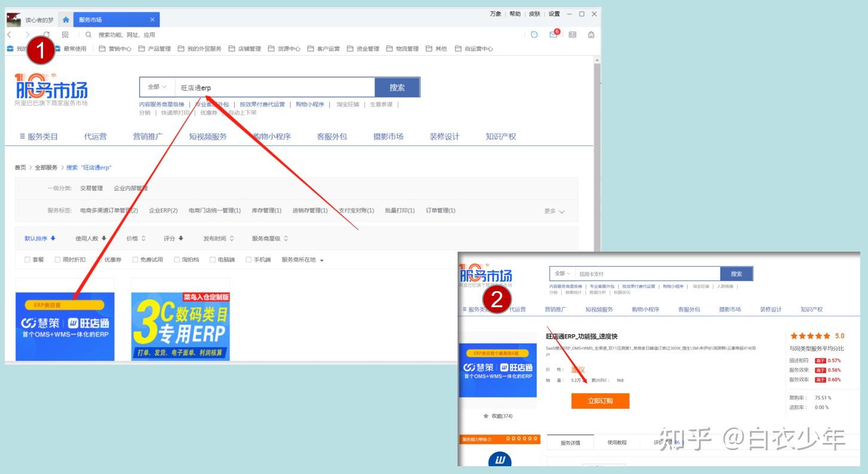868x474 pixels.
Task: Open 代运营 in the search results page navigation
Action: [x=96, y=136]
